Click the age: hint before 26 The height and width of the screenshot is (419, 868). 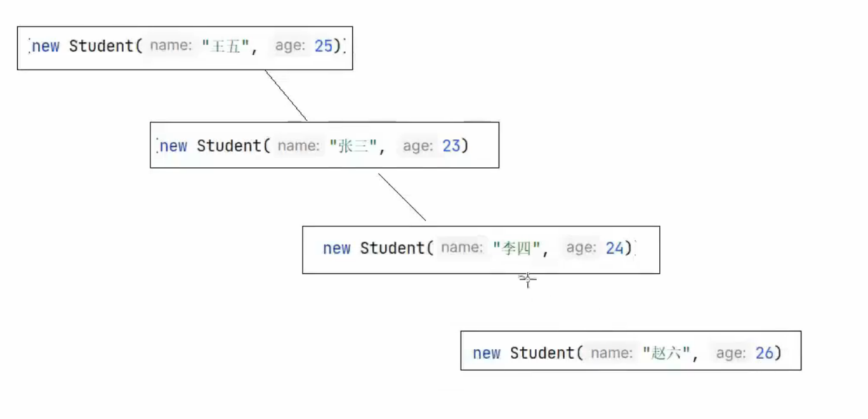coord(731,353)
